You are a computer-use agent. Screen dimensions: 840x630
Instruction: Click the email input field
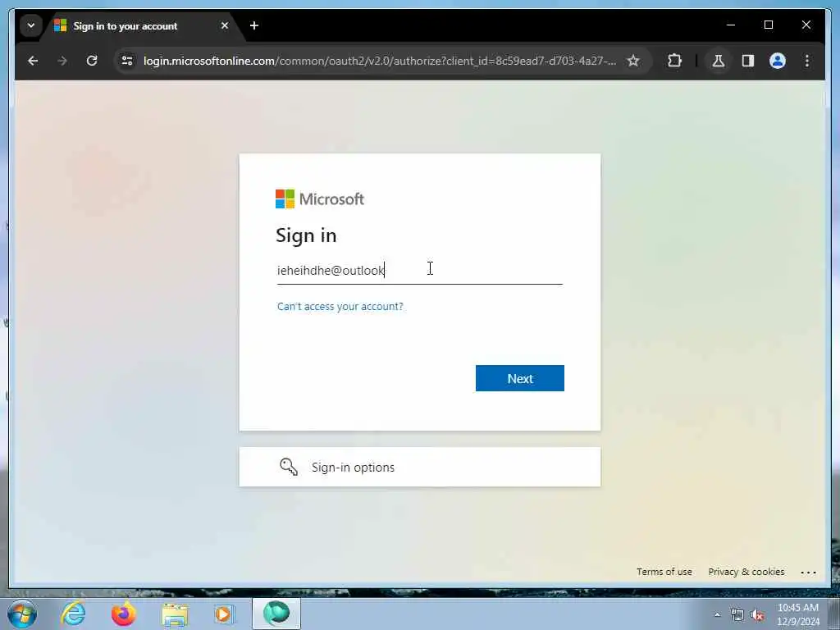(419, 271)
